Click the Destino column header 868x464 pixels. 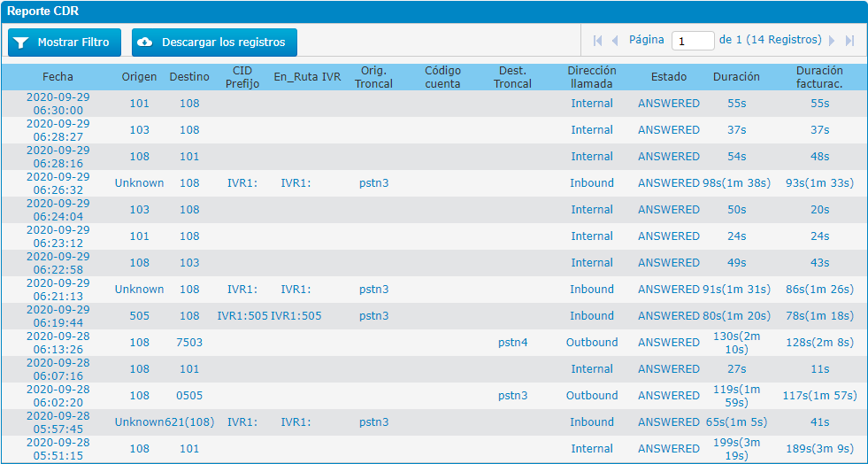(189, 77)
